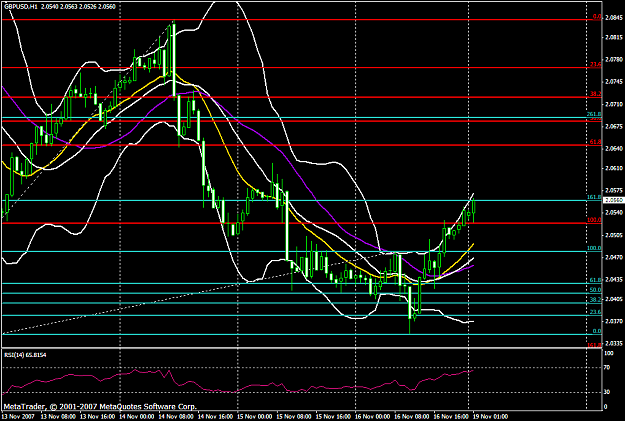
Task: Select the red Fibonacci 38.2 level label
Action: tap(596, 94)
